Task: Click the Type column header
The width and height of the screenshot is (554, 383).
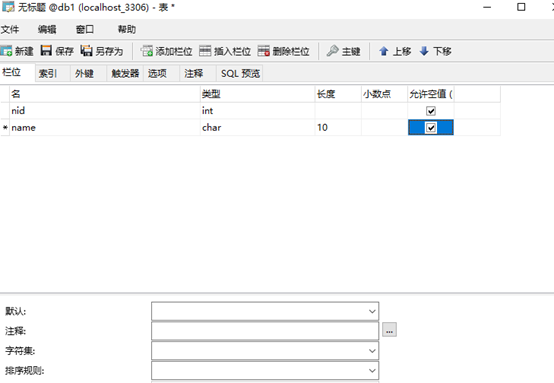Action: tap(257, 94)
